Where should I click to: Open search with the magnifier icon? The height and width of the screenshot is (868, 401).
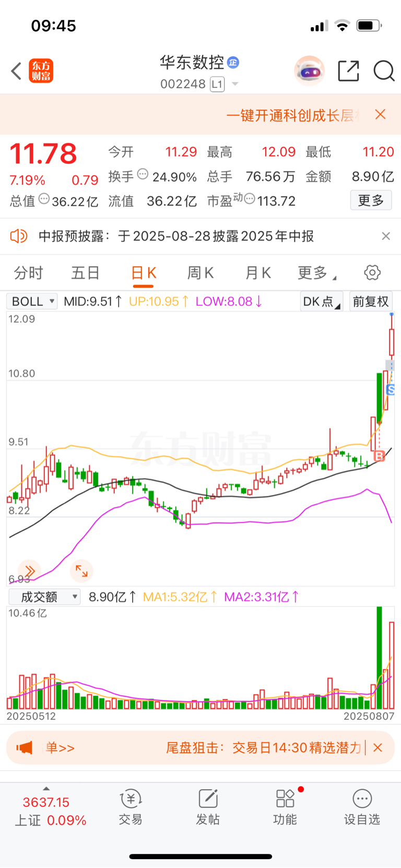pyautogui.click(x=384, y=71)
